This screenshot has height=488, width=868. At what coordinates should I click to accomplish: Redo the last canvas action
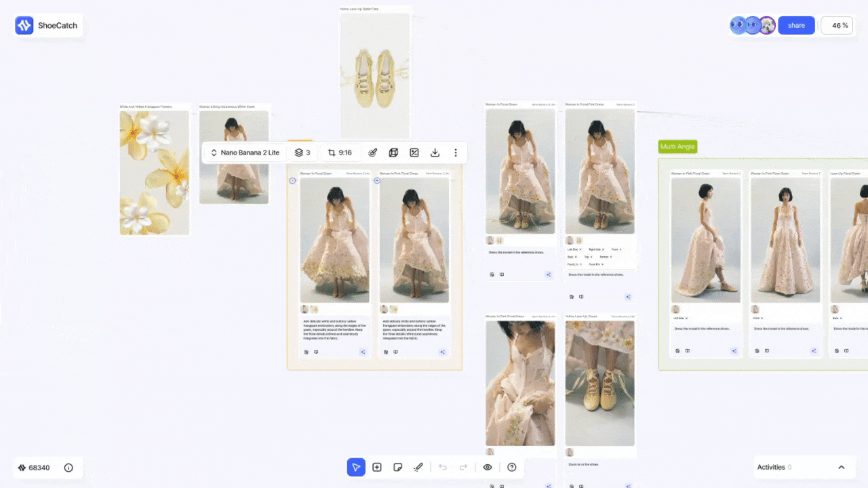(464, 467)
